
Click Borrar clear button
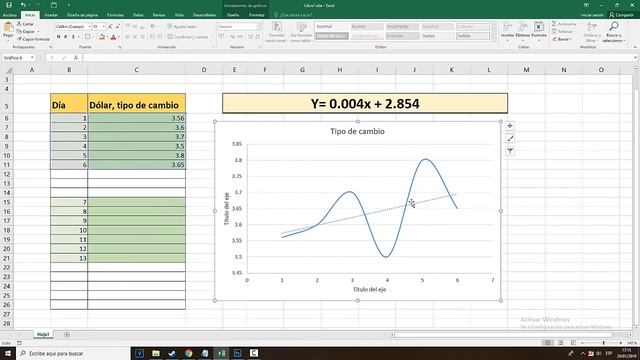(562, 39)
